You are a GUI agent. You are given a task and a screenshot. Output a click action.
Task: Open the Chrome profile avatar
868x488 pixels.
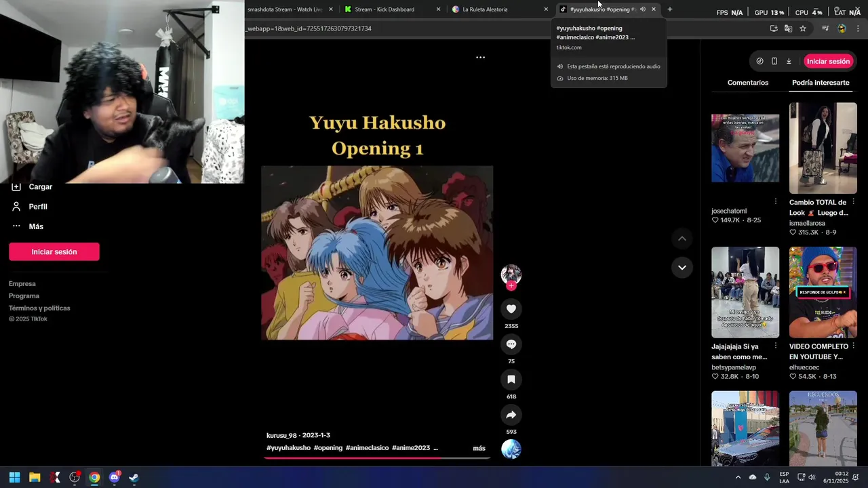pyautogui.click(x=842, y=28)
